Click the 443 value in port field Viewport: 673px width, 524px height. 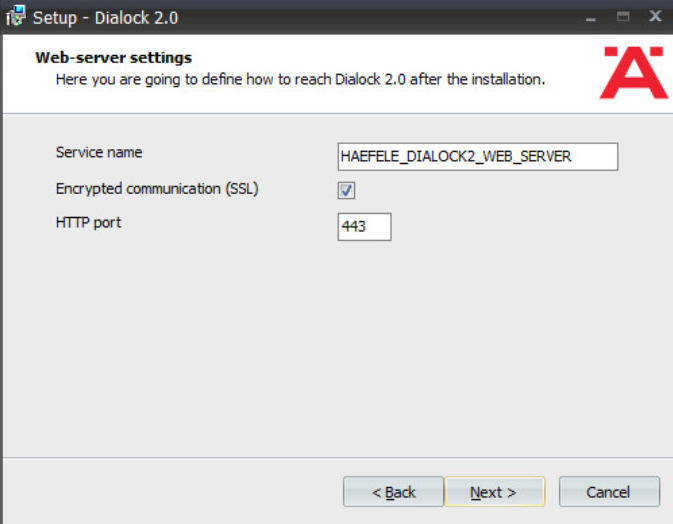pos(354,226)
